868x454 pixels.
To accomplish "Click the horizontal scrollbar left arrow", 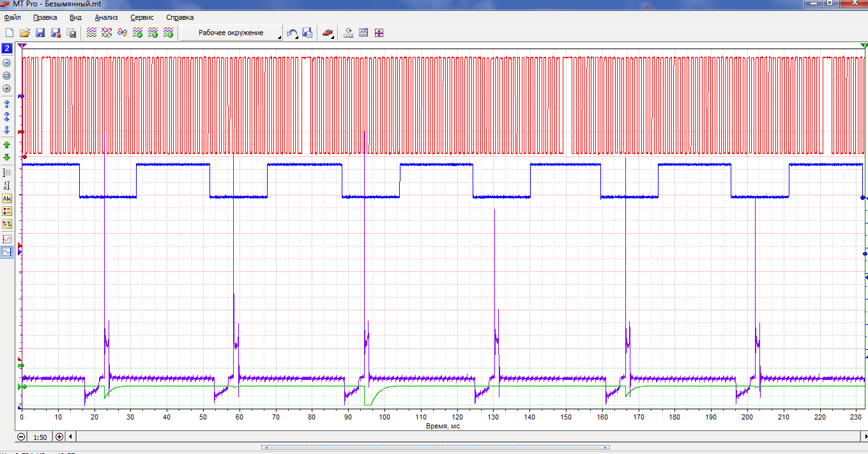I will click(71, 437).
